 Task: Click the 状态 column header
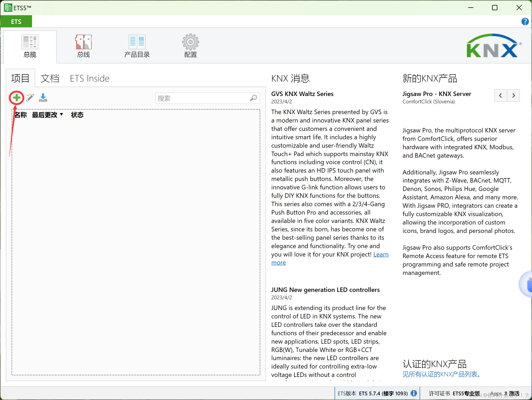77,115
